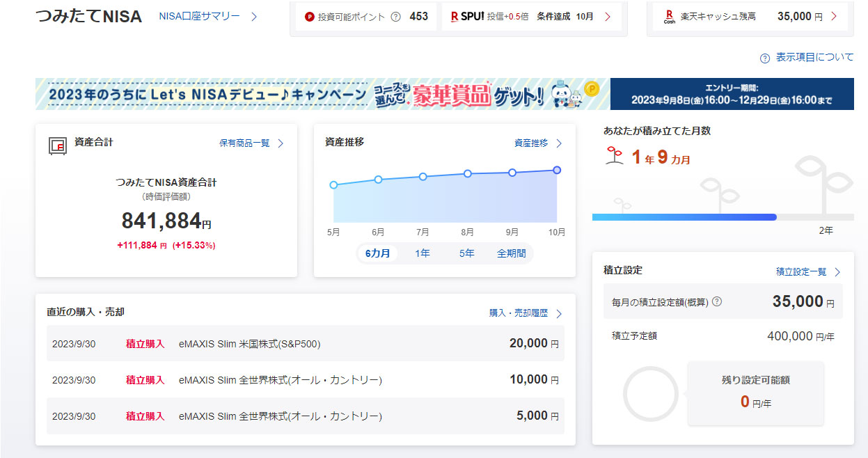868x458 pixels.
Task: Open 購入・売却履歴 history link
Action: coord(525,313)
